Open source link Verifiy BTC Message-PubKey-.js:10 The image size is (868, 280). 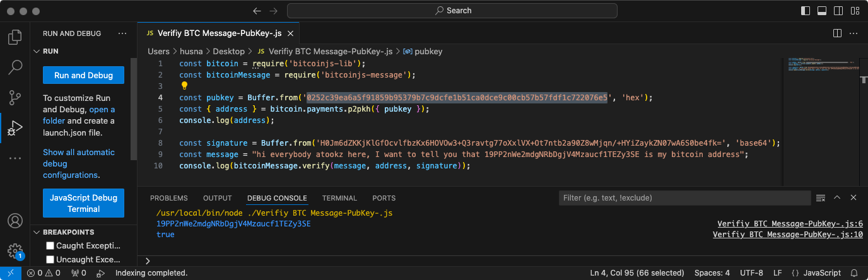click(x=787, y=235)
